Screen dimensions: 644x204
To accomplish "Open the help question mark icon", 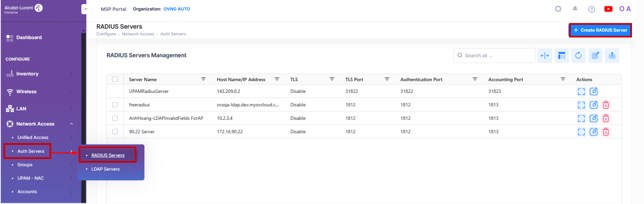I will (591, 9).
